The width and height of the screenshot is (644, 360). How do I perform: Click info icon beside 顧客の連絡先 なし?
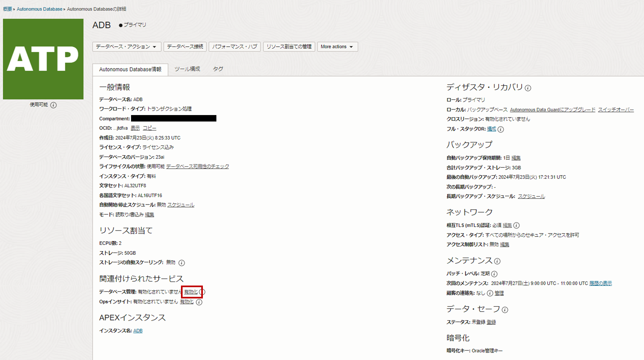click(490, 293)
